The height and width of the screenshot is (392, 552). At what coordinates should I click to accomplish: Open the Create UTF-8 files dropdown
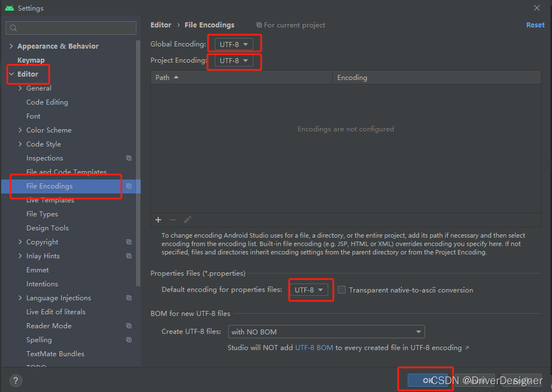point(327,332)
